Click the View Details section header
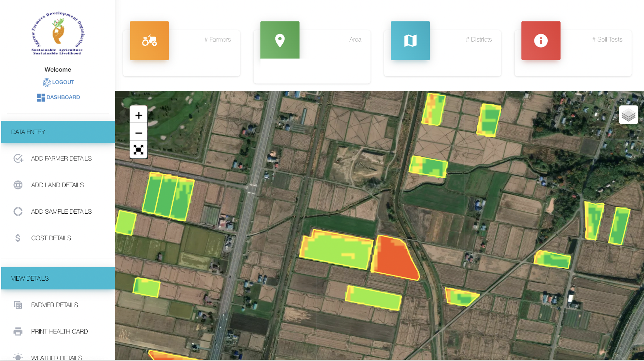This screenshot has width=644, height=361. tap(58, 278)
